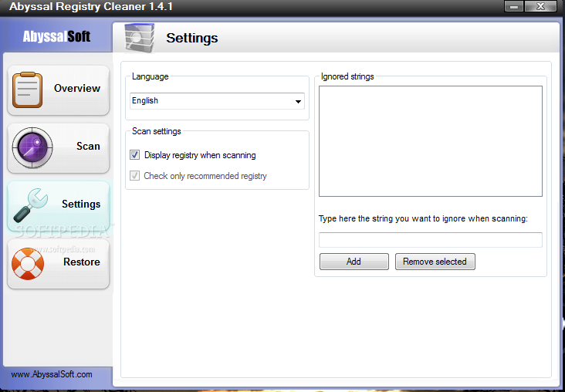The width and height of the screenshot is (565, 392).
Task: Go to the Overview section
Action: 58,90
